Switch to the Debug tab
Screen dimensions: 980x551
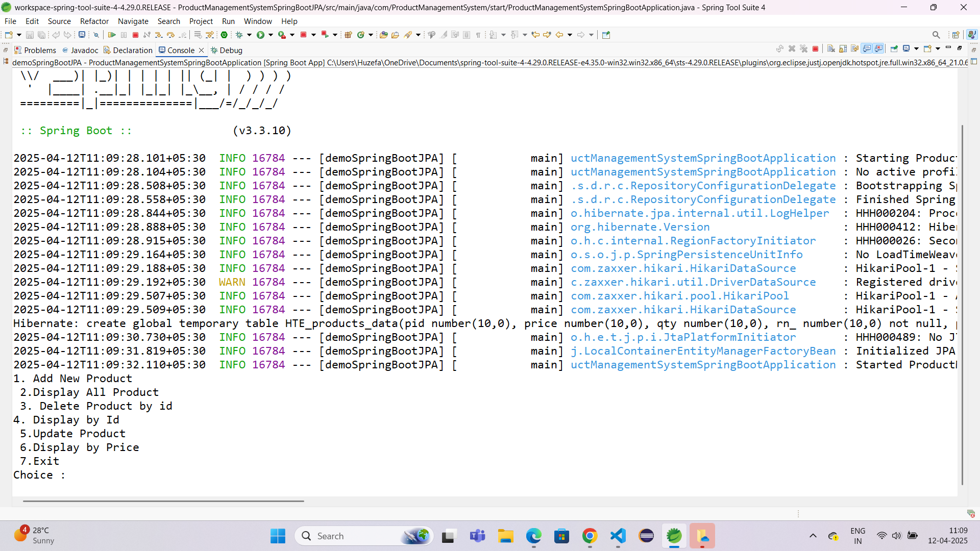pos(227,50)
